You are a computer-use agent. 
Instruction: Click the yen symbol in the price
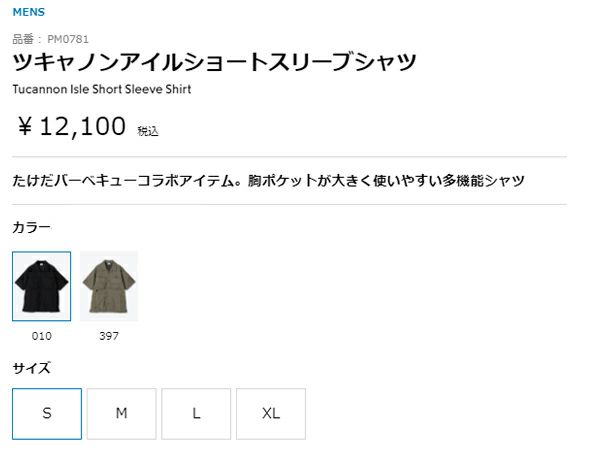pos(26,127)
